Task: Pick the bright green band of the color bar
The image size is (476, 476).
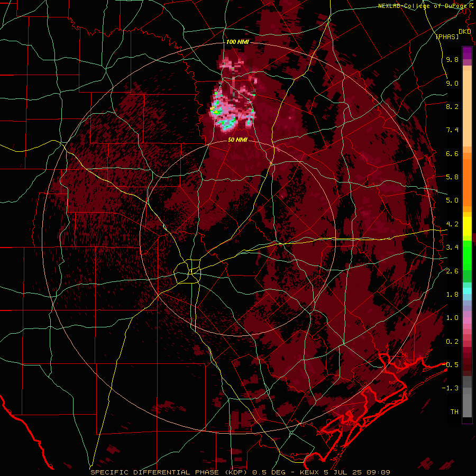Action: 467,255
